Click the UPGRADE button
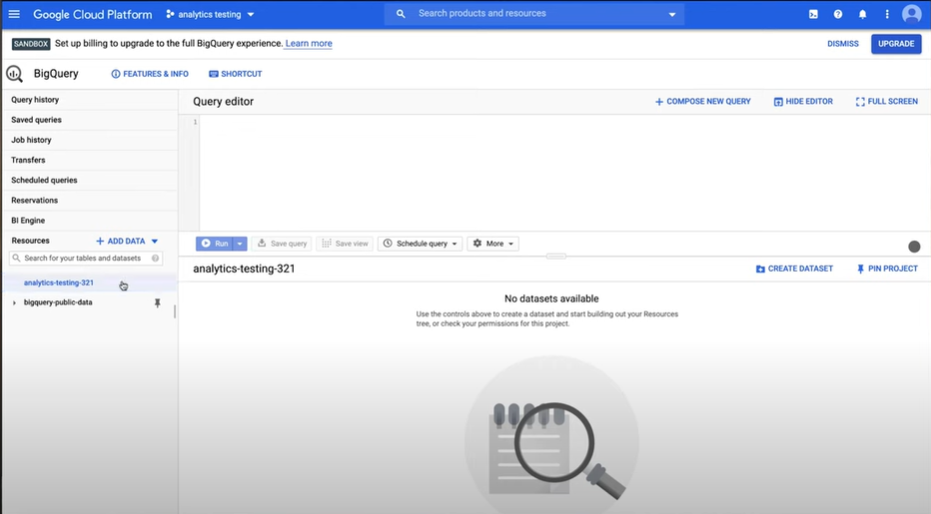Image resolution: width=931 pixels, height=514 pixels. pyautogui.click(x=896, y=44)
